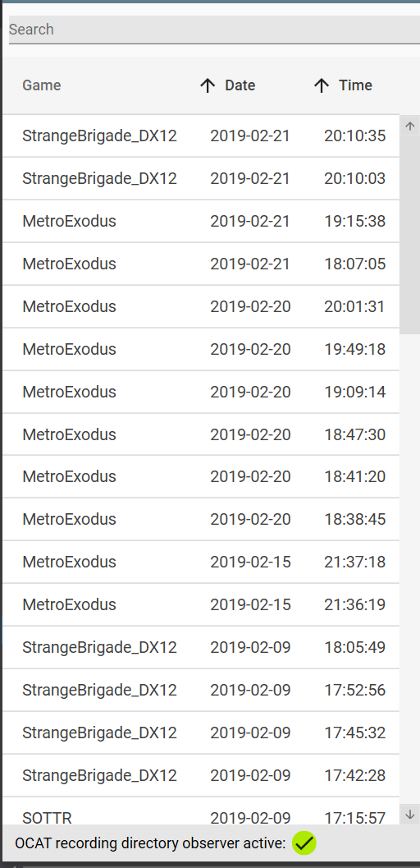The image size is (420, 868).
Task: Pick the MetroExodus record at 18:47:30
Action: pos(201,434)
